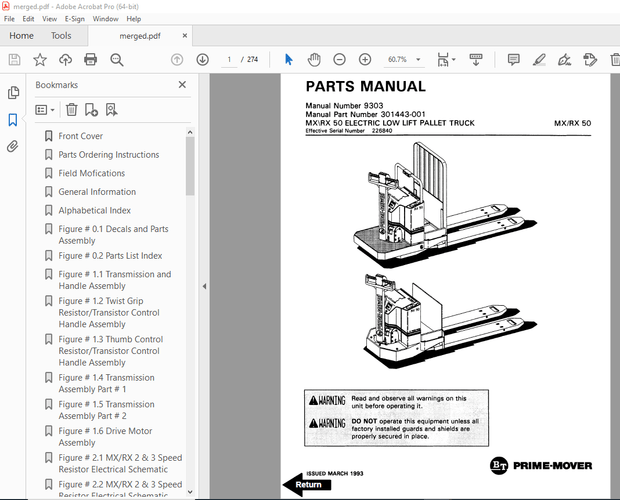This screenshot has height=500, width=620.
Task: Open bookmarks options dropdown menu
Action: pos(45,109)
